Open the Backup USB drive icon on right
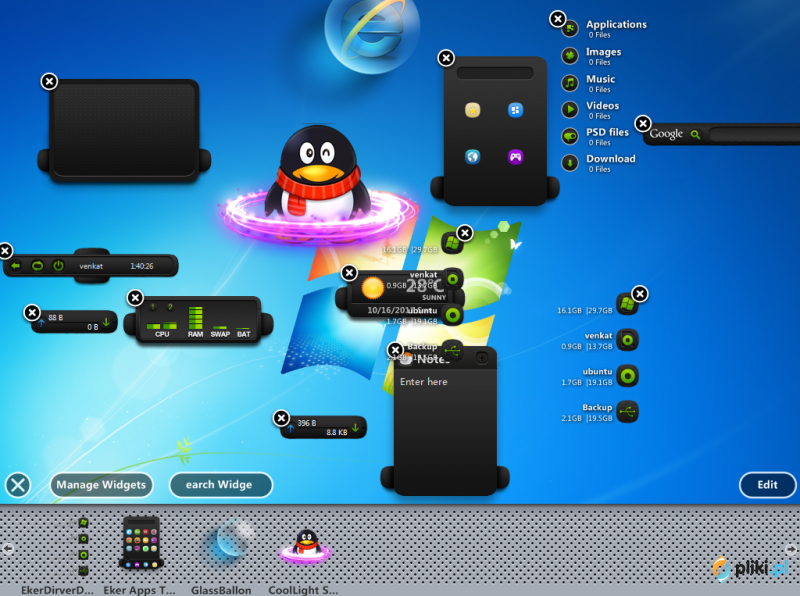 point(627,412)
